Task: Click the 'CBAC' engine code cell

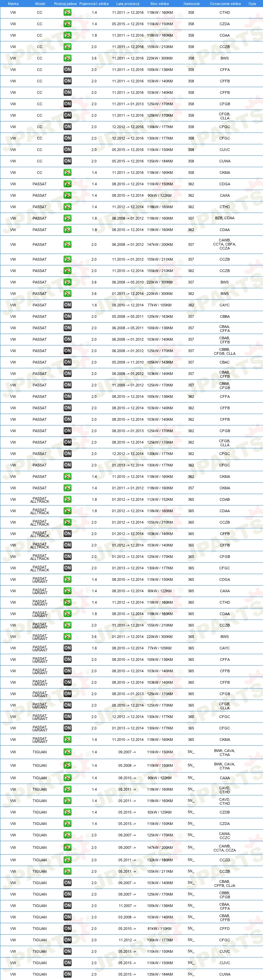Action: click(225, 362)
